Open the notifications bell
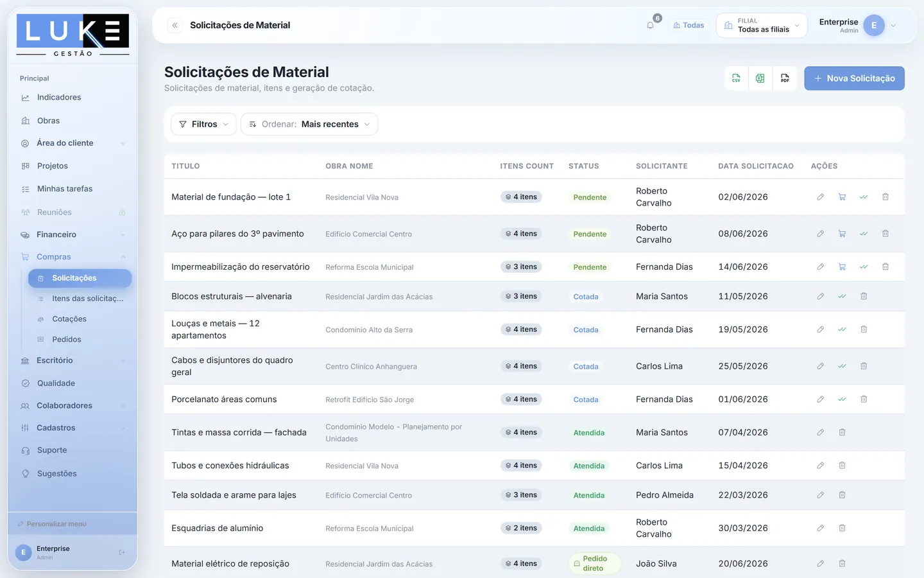The image size is (924, 578). tap(651, 26)
